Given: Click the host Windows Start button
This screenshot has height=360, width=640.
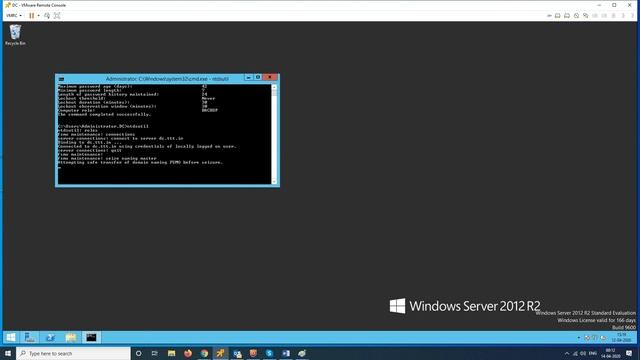Looking at the screenshot, I should pyautogui.click(x=8, y=353).
